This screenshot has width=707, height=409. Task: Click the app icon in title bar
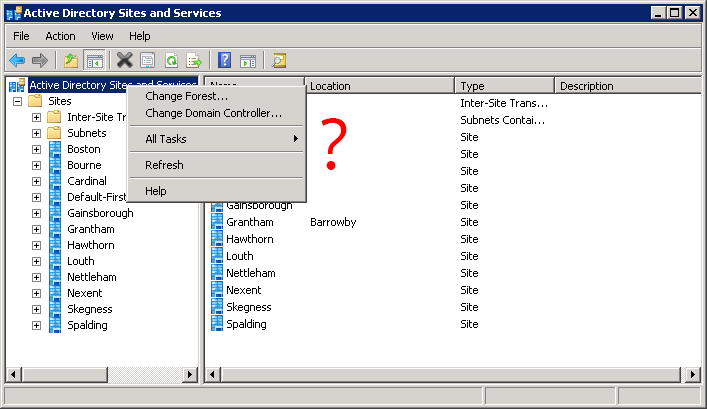14,13
